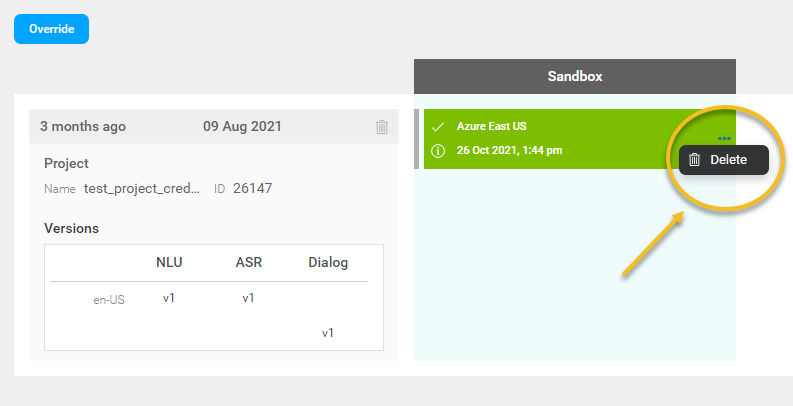793x406 pixels.
Task: Click the Dialog v1 version entry
Action: [328, 333]
